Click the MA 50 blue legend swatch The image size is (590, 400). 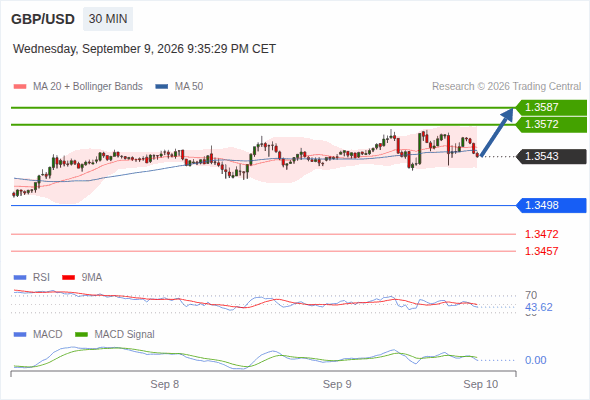[162, 87]
